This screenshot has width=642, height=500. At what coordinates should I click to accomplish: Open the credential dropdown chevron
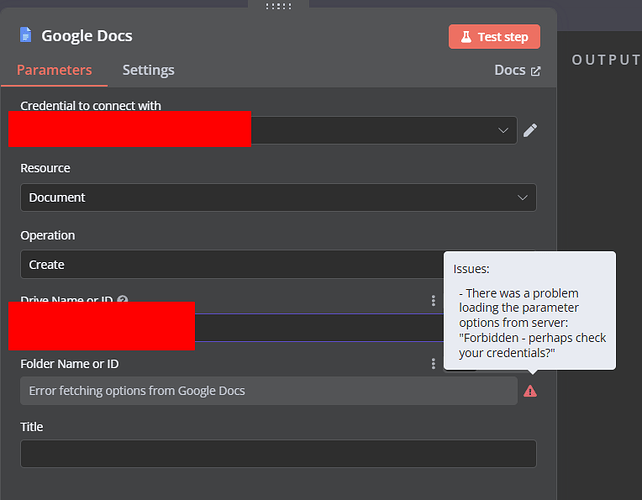point(503,131)
